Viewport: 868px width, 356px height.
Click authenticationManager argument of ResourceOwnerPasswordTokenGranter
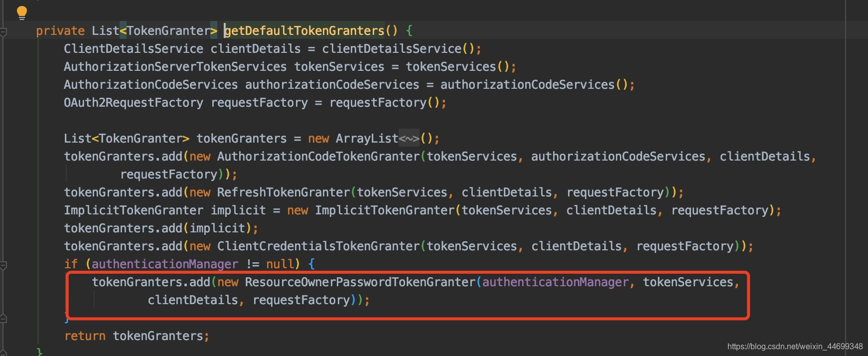(556, 282)
